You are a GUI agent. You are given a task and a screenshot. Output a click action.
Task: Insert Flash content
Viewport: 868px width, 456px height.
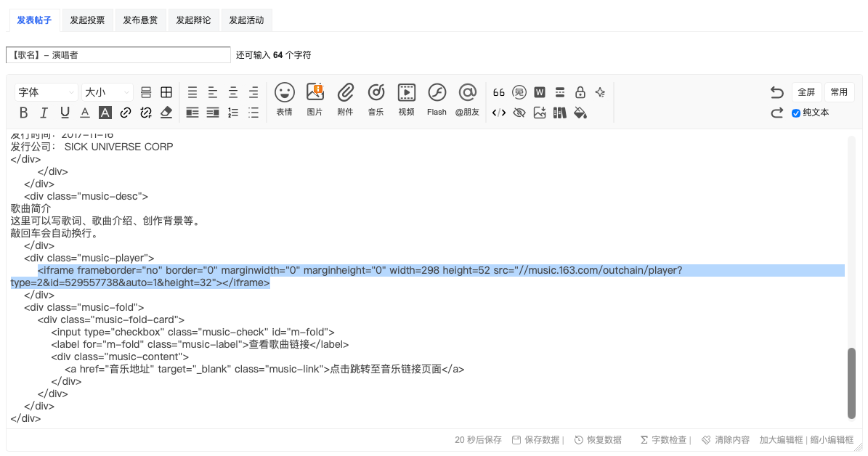tap(437, 99)
